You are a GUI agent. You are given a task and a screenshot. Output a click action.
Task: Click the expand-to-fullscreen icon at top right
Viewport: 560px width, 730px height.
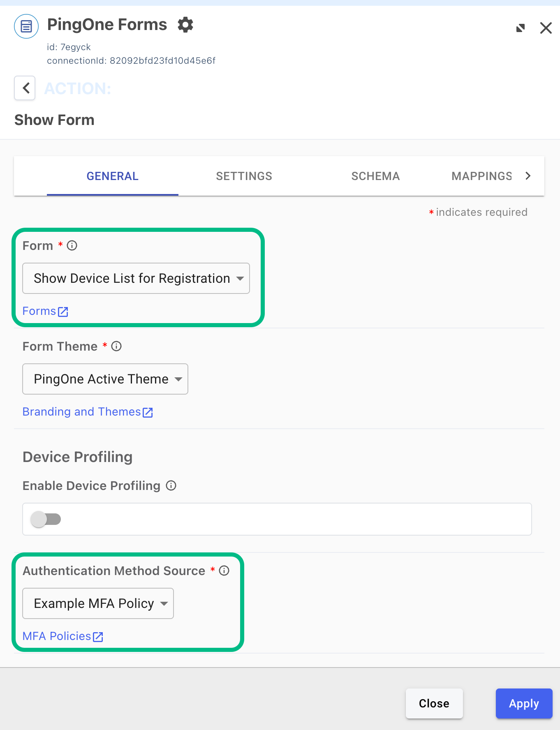pos(520,28)
